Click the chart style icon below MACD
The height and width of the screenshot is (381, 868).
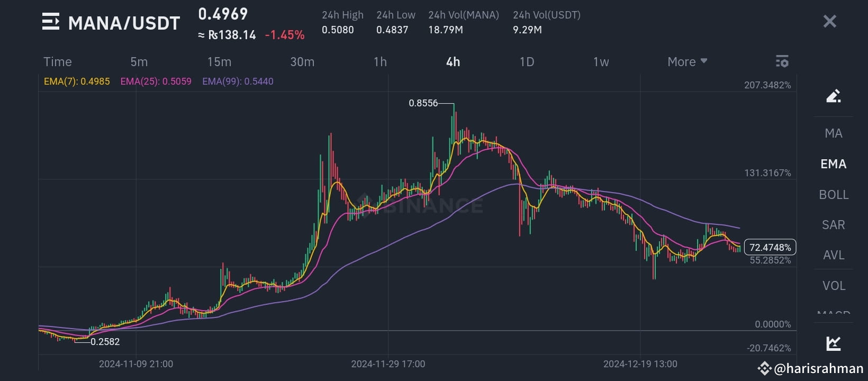[833, 343]
